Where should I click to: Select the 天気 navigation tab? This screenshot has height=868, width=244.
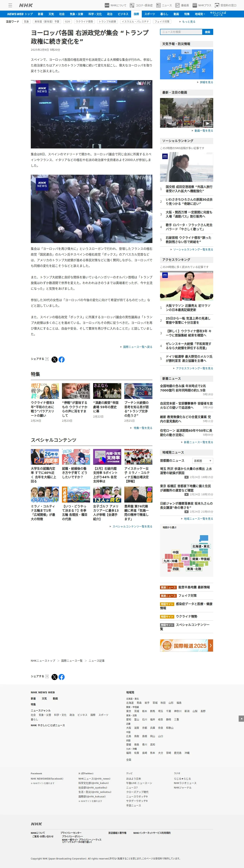tap(51, 14)
